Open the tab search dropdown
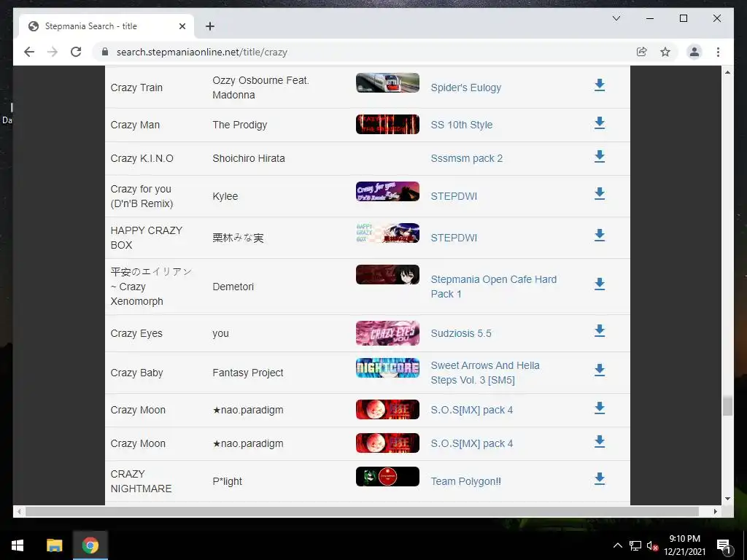Image resolution: width=747 pixels, height=560 pixels. 616,18
